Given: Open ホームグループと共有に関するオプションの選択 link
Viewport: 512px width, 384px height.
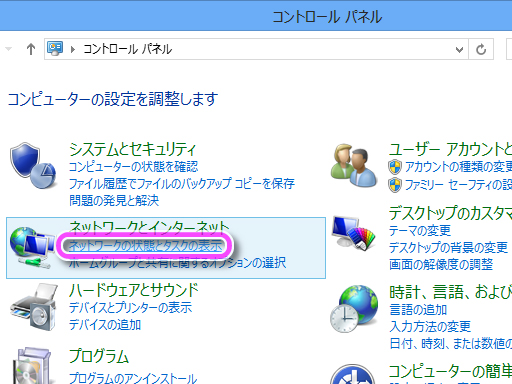Looking at the screenshot, I should click(177, 263).
